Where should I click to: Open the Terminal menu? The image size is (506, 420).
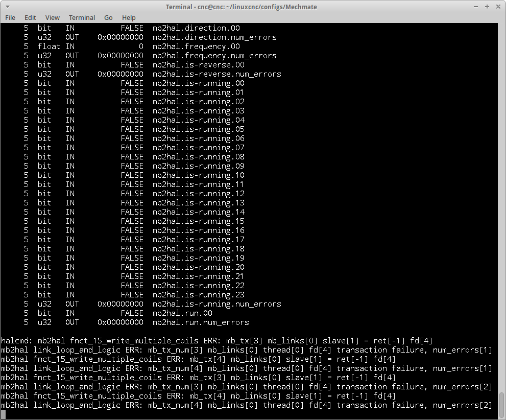82,17
